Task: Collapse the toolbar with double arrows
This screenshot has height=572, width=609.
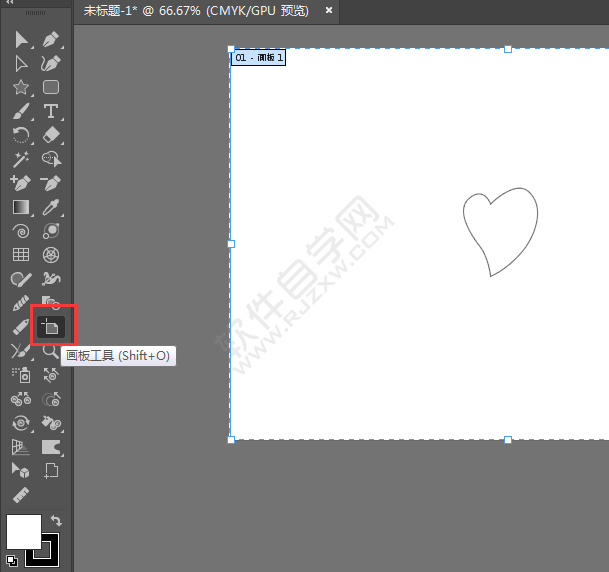Action: coord(9,2)
